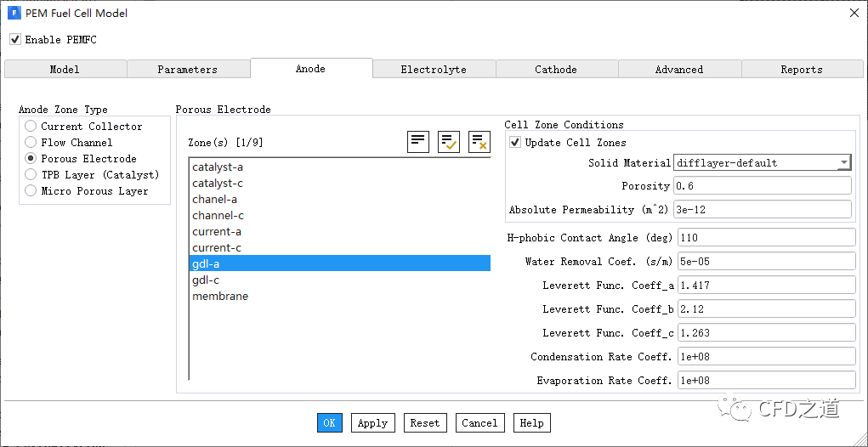Toggle the Update Cell Zones checkbox
This screenshot has height=447, width=868.
[515, 143]
